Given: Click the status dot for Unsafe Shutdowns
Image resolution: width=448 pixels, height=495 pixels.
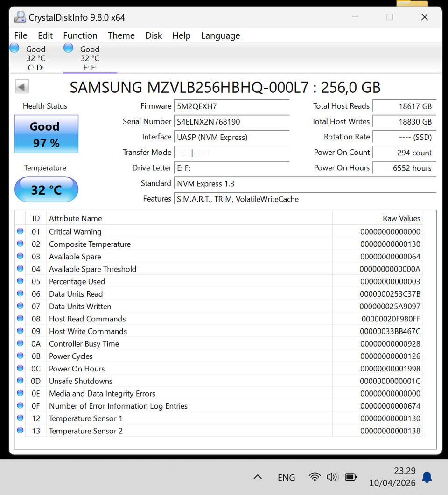Looking at the screenshot, I should point(20,380).
